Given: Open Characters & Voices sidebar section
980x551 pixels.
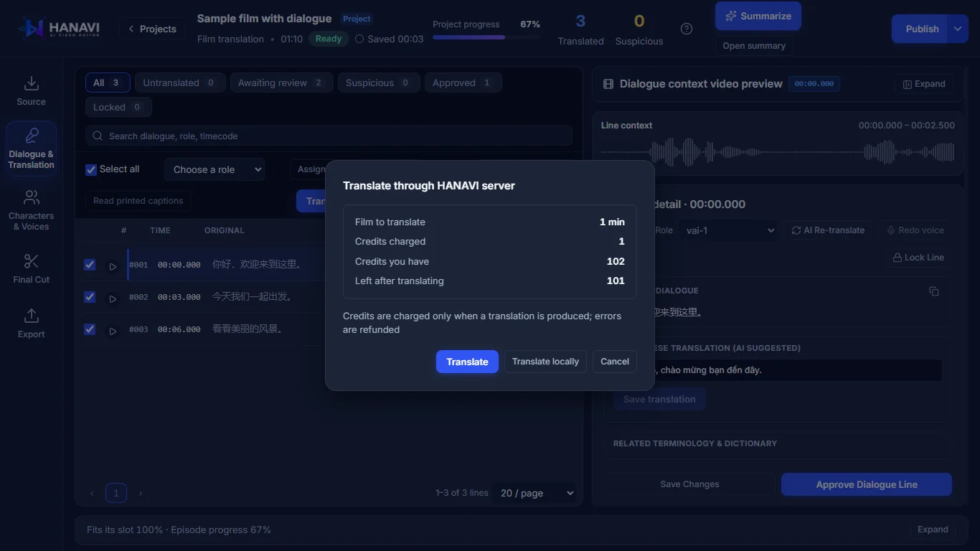Looking at the screenshot, I should point(31,210).
